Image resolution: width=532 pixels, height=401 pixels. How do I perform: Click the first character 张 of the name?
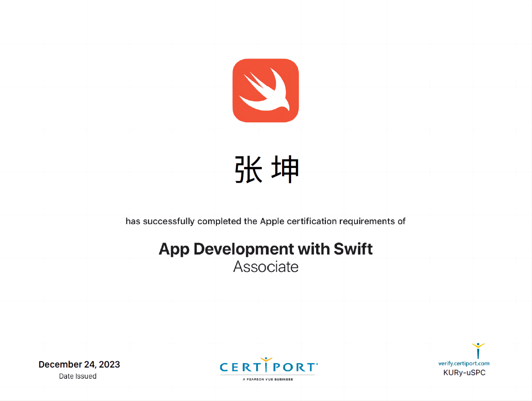coord(249,170)
